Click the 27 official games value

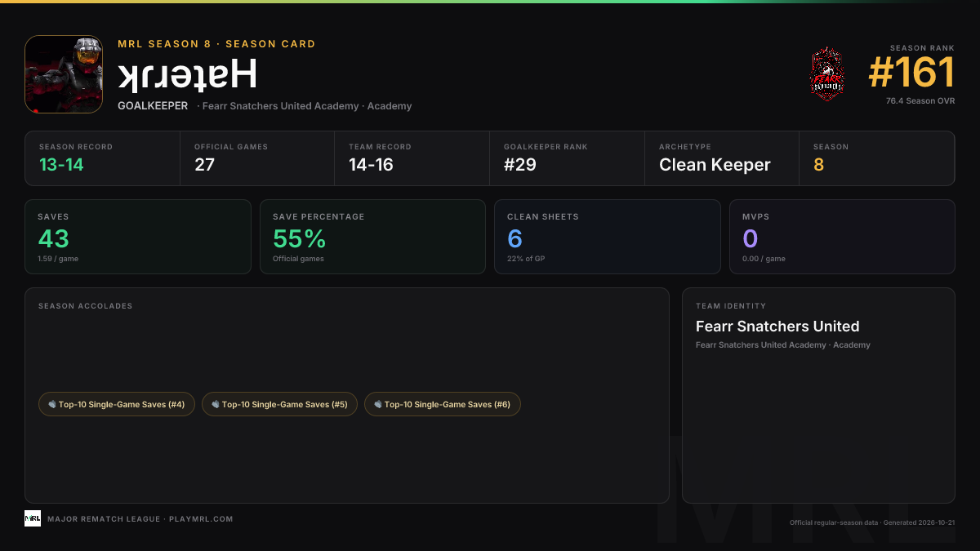tap(204, 165)
